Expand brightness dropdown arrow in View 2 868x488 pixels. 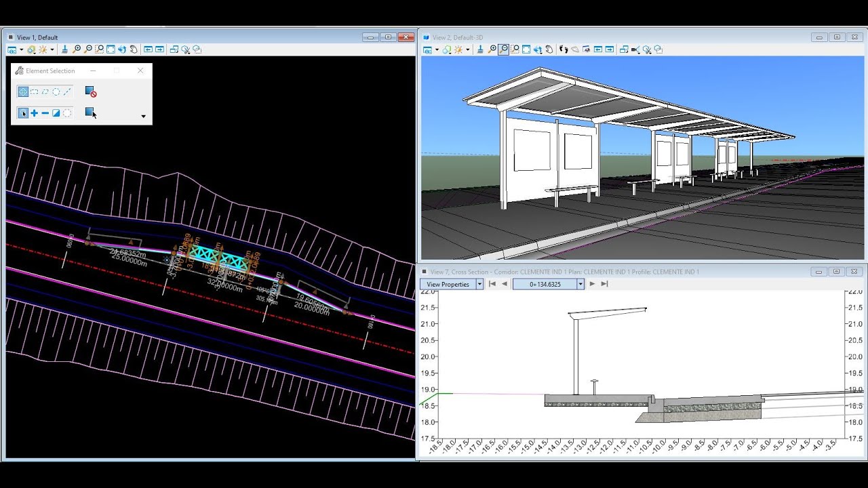coord(468,49)
